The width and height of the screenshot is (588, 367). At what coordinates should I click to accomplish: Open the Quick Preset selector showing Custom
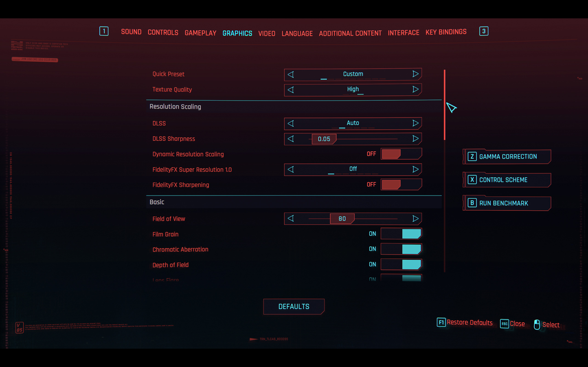tap(353, 74)
